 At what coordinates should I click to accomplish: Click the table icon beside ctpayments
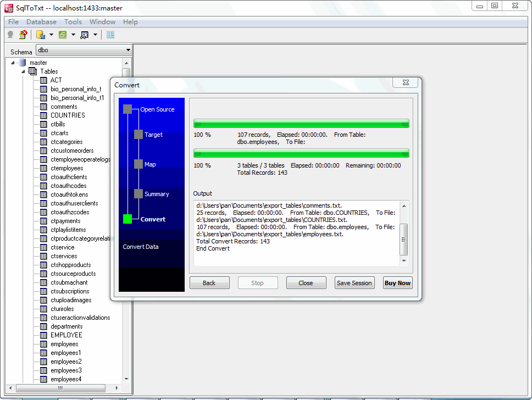click(43, 221)
